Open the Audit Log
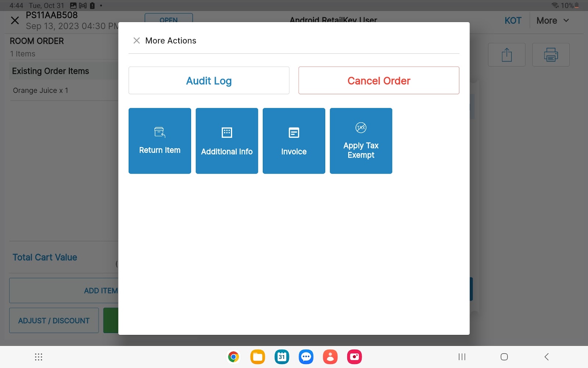 click(x=209, y=81)
